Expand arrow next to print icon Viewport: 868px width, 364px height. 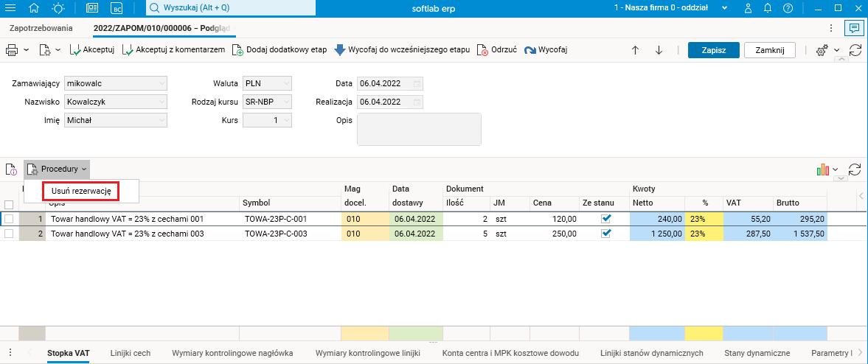point(26,50)
